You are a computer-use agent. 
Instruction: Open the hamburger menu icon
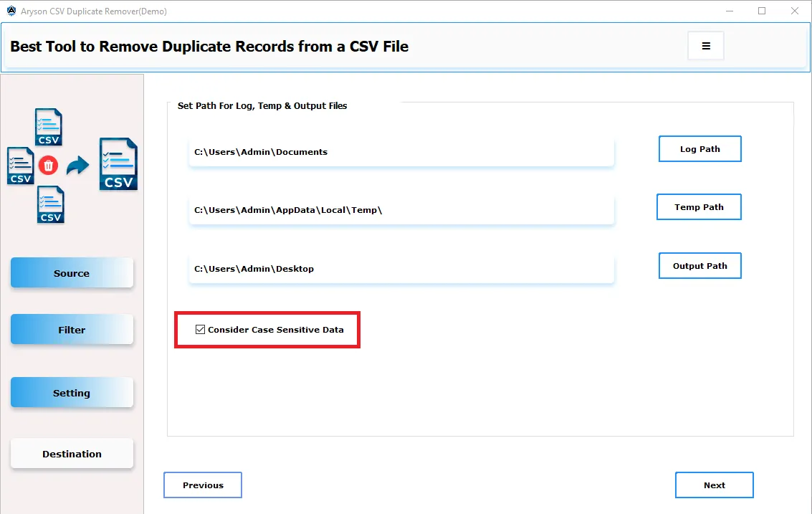click(705, 46)
